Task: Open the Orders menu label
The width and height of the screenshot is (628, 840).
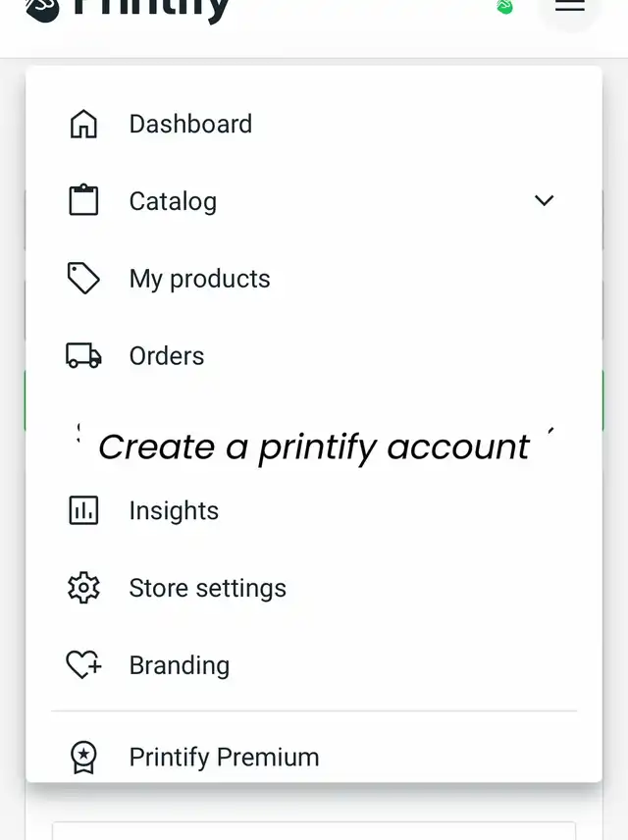Action: (167, 355)
